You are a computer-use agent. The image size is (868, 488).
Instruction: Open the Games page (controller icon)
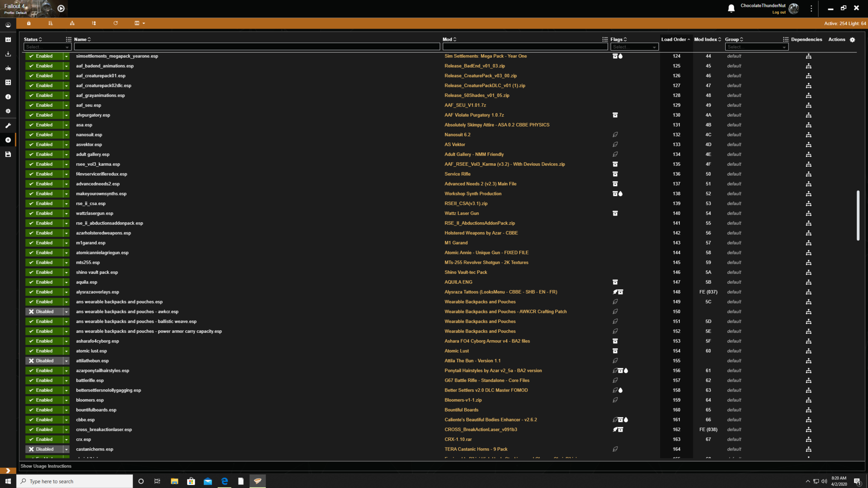click(x=8, y=68)
